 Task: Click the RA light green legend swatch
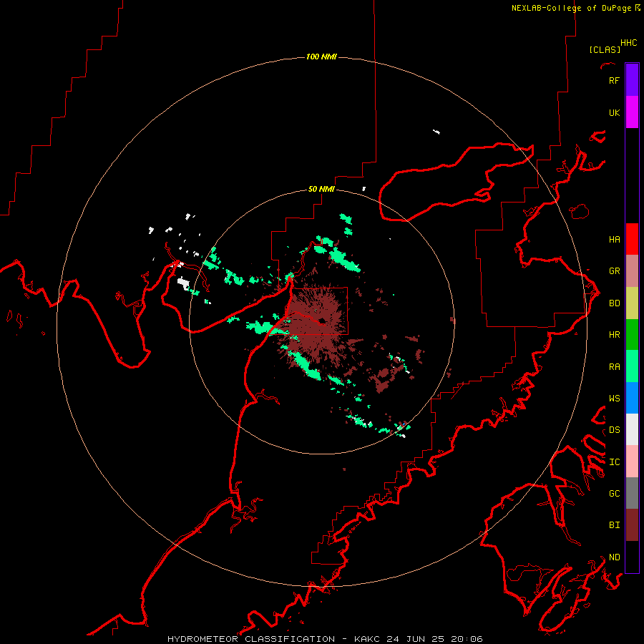click(632, 366)
